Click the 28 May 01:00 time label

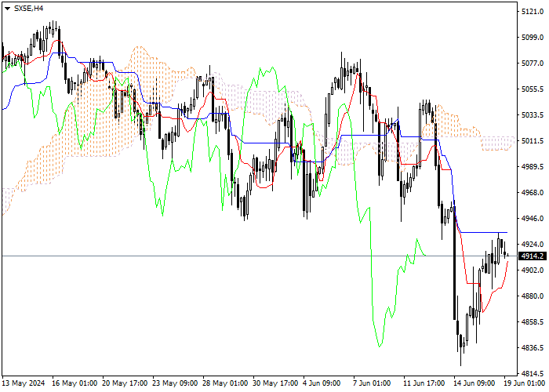pos(226,383)
